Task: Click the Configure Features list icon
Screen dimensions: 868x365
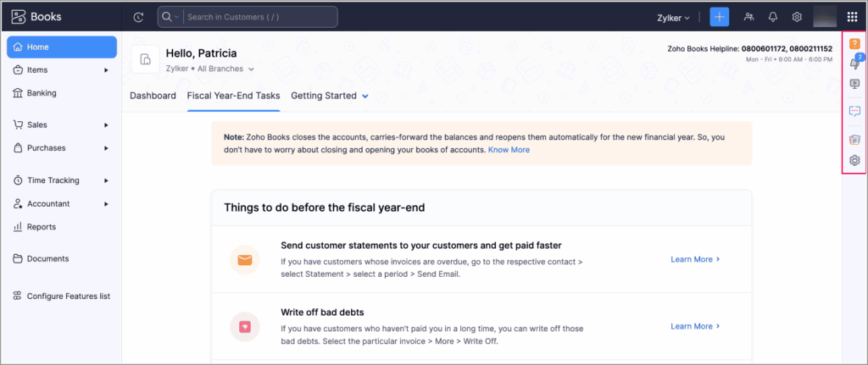Action: [x=18, y=296]
